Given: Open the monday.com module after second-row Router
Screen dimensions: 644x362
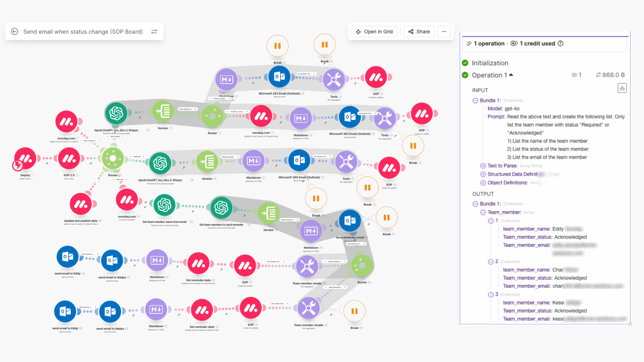Looking at the screenshot, I should [261, 116].
